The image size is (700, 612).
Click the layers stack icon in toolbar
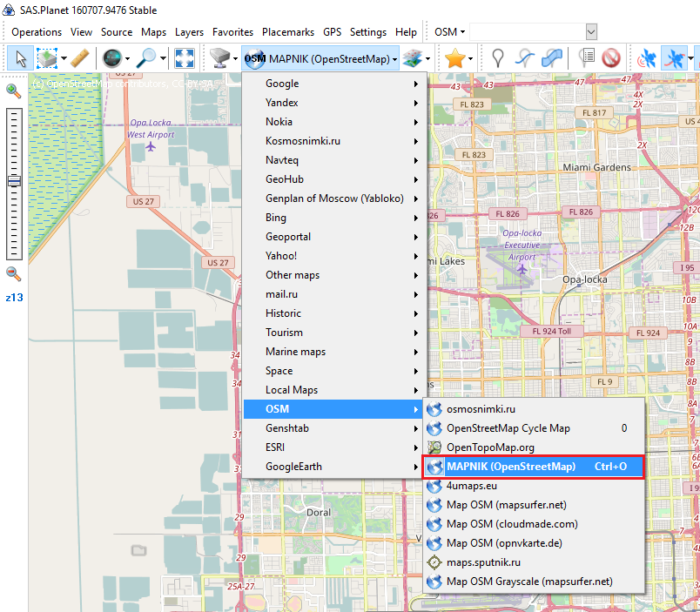click(x=412, y=58)
